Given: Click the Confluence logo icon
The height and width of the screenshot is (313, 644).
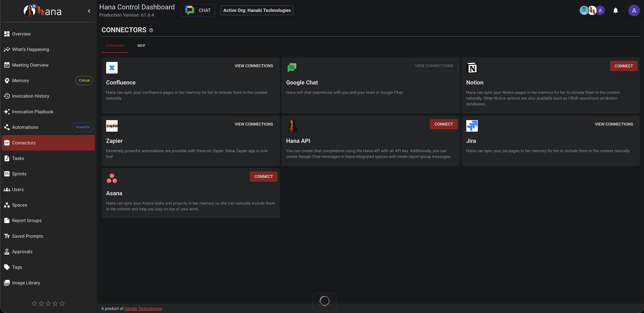Looking at the screenshot, I should click(112, 68).
